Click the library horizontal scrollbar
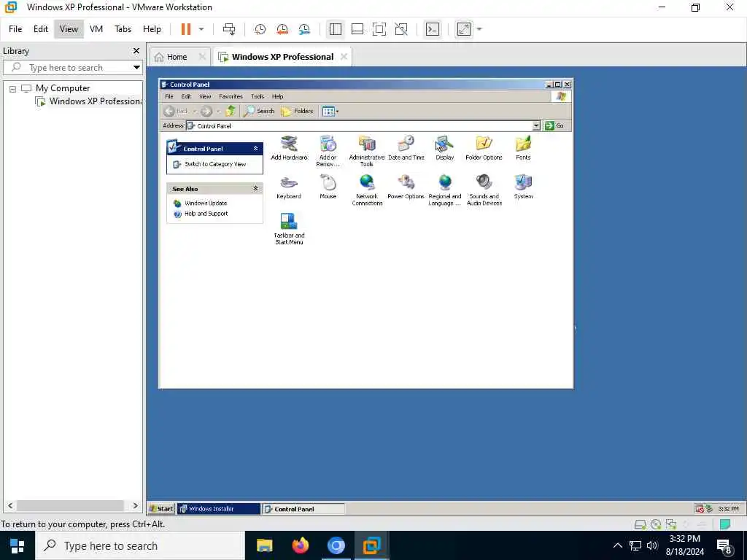The width and height of the screenshot is (747, 560). (72, 506)
